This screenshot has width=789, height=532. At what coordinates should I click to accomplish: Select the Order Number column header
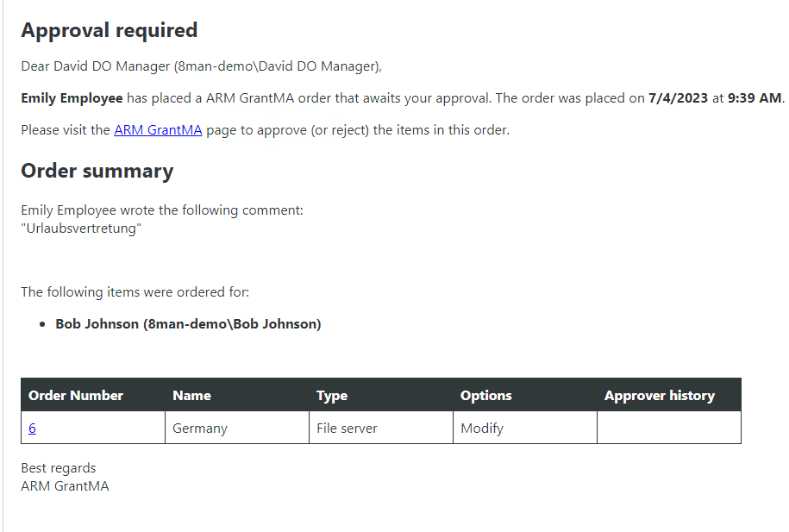tap(76, 396)
